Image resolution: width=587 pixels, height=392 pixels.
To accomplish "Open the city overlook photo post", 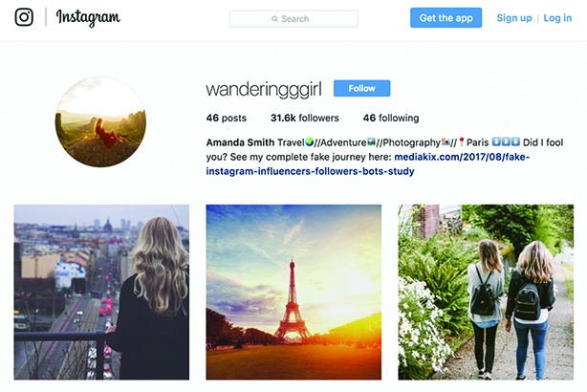I will click(101, 292).
